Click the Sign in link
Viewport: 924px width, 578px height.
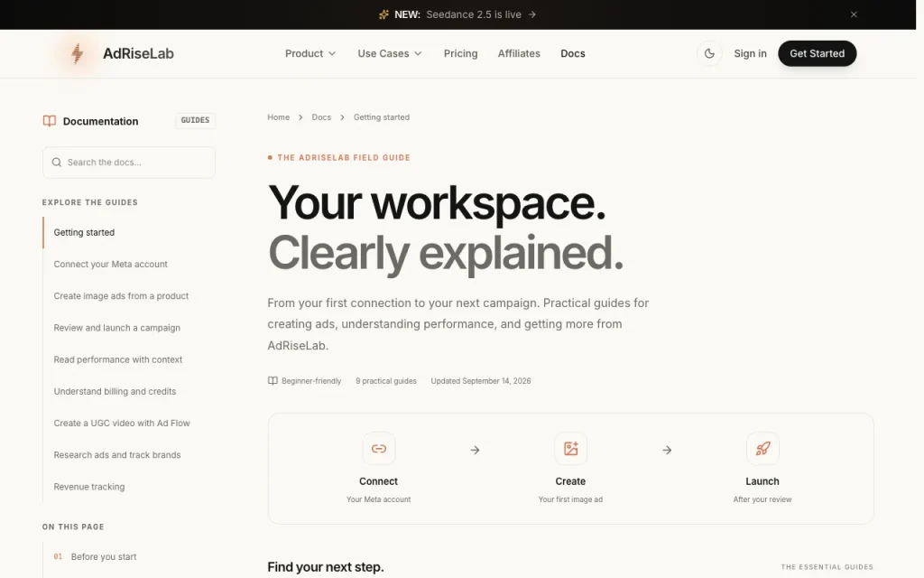750,53
